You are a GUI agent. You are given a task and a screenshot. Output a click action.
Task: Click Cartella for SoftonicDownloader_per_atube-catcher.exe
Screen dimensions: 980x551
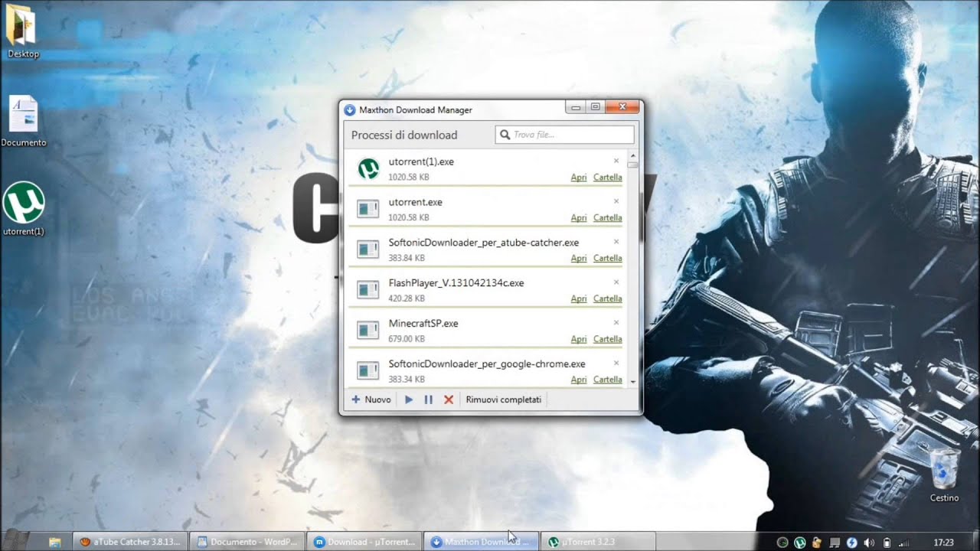(x=608, y=258)
